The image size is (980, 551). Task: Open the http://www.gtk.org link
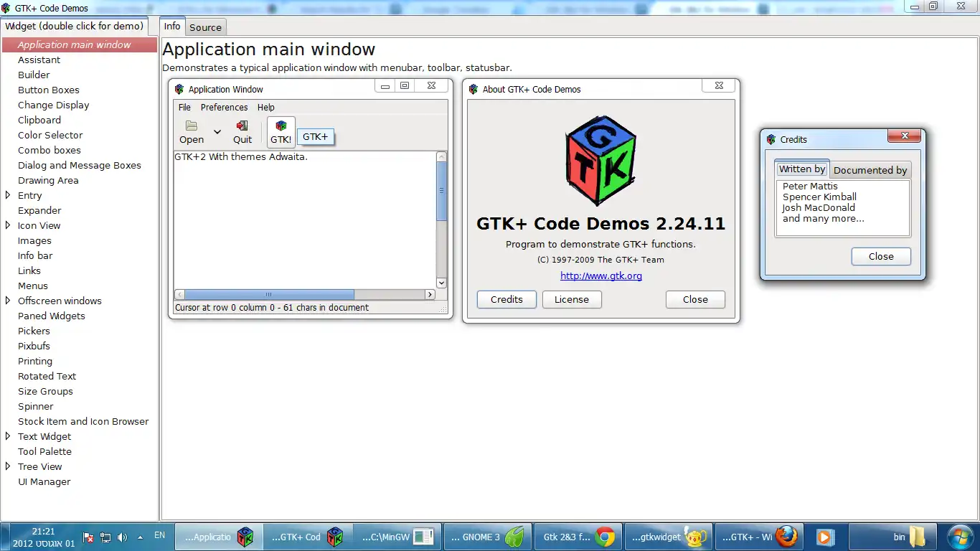[x=601, y=275]
